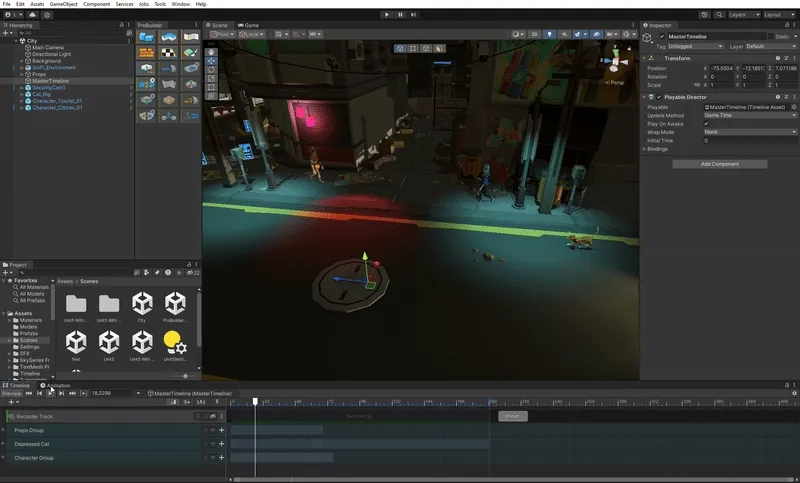The height and width of the screenshot is (483, 800).
Task: Click the first ProBuilder tool icon
Action: pos(146,37)
